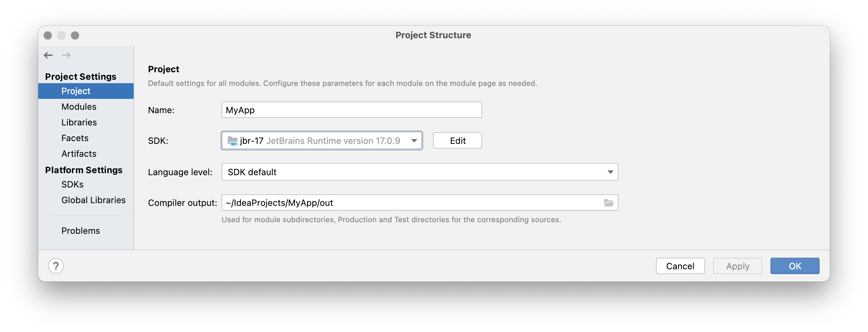Viewport: 868px width, 332px height.
Task: Open the Libraries settings page
Action: point(79,122)
